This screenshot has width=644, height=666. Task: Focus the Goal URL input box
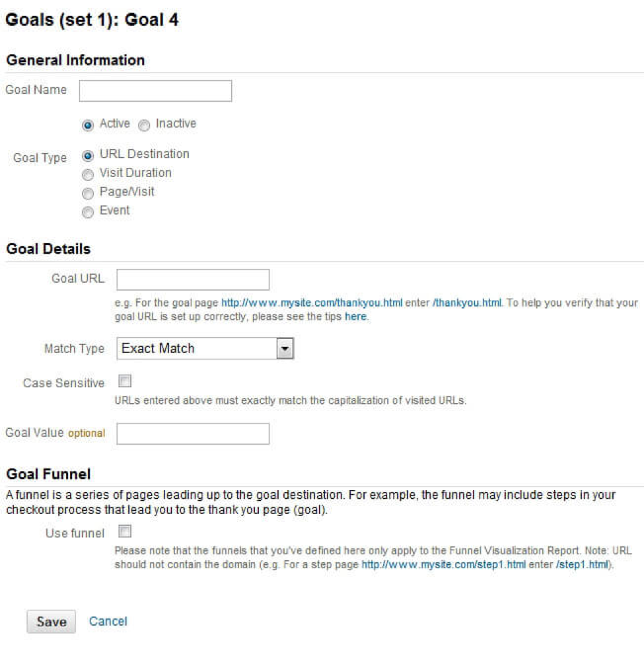(193, 279)
